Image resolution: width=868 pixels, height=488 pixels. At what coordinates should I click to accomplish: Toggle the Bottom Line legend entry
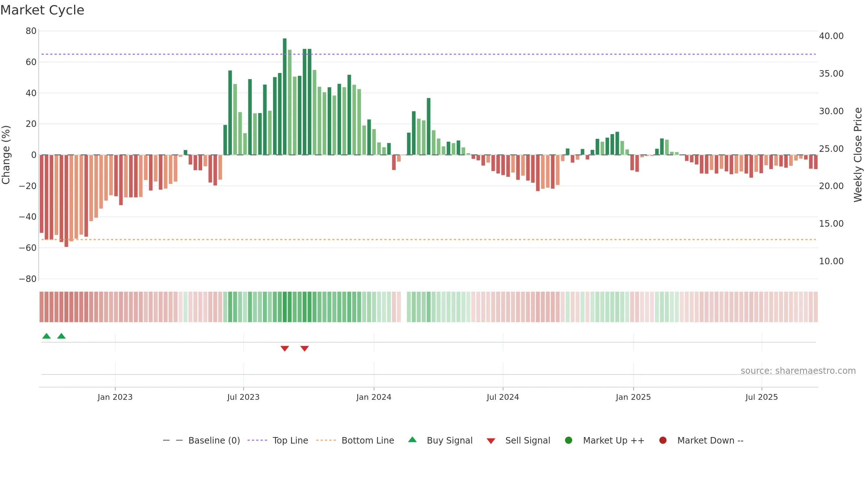click(355, 440)
